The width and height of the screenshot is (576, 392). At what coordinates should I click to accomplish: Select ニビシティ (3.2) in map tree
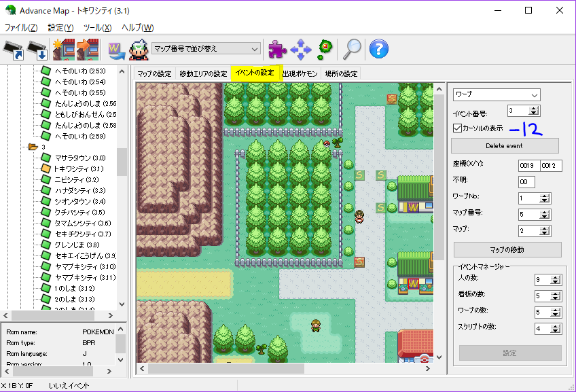(x=76, y=179)
